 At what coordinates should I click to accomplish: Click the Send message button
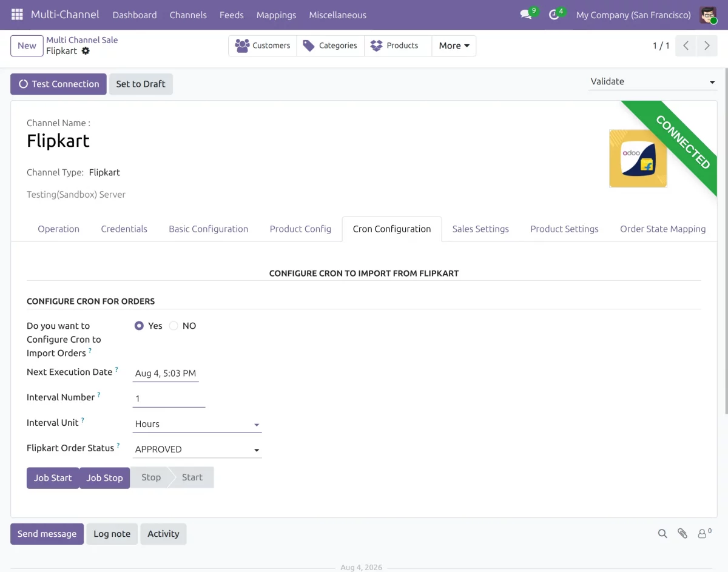coord(47,534)
